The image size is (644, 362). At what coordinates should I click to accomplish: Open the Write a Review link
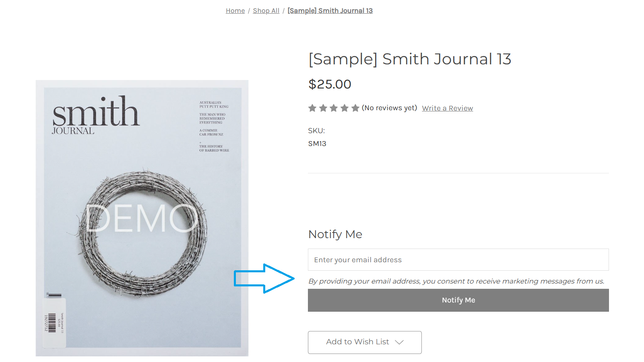(x=447, y=108)
